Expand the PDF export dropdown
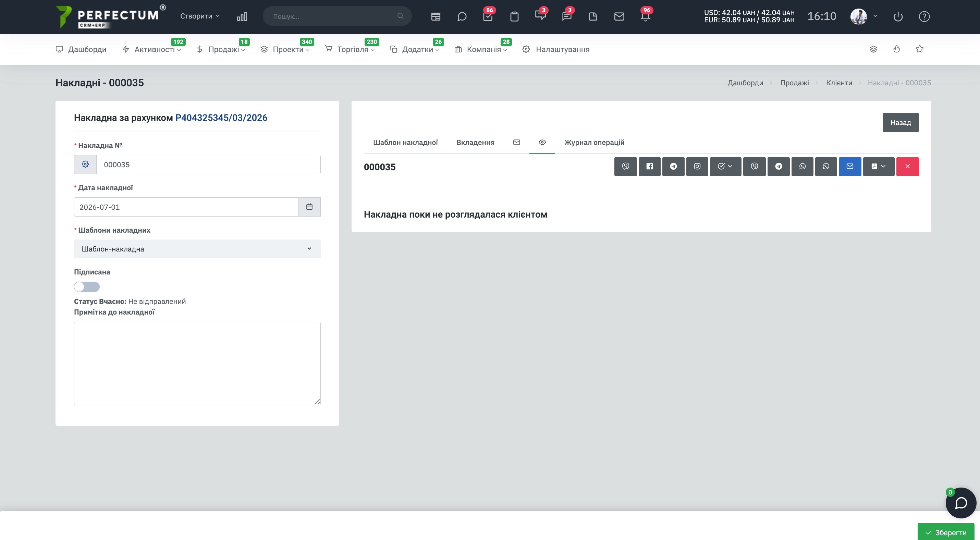Viewport: 980px width, 540px height. click(879, 167)
